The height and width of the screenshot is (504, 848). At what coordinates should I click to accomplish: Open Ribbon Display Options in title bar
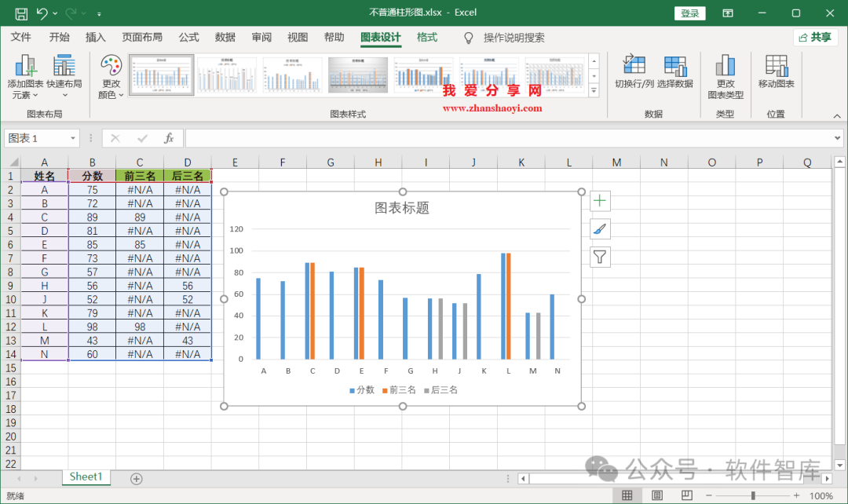click(728, 13)
